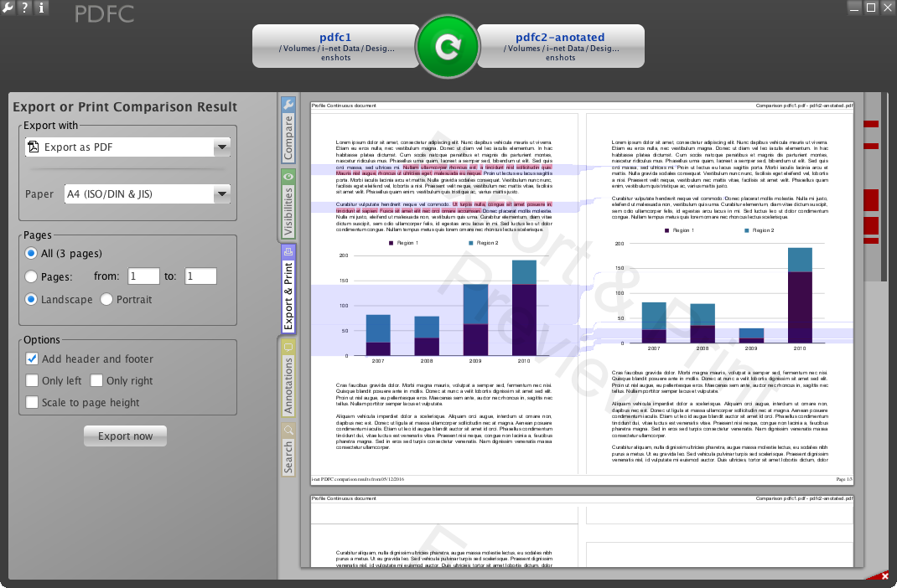The image size is (897, 588).
Task: Select the Pages range radio button
Action: pos(31,276)
